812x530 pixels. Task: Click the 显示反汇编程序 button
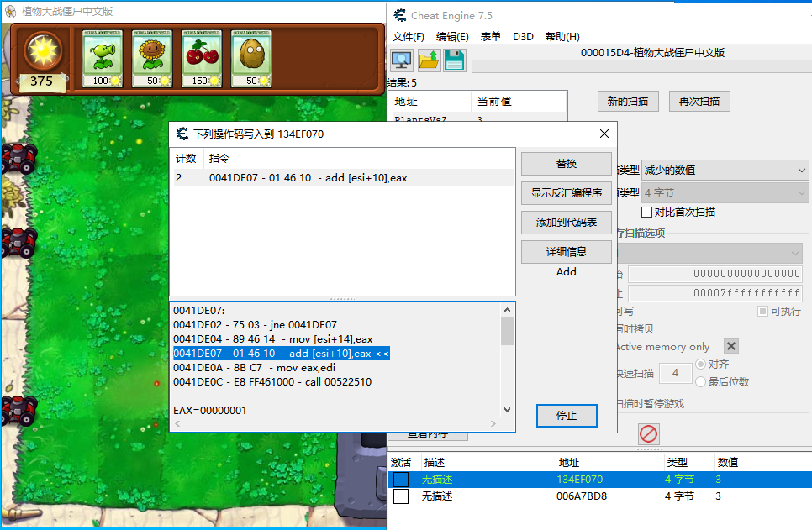[566, 193]
